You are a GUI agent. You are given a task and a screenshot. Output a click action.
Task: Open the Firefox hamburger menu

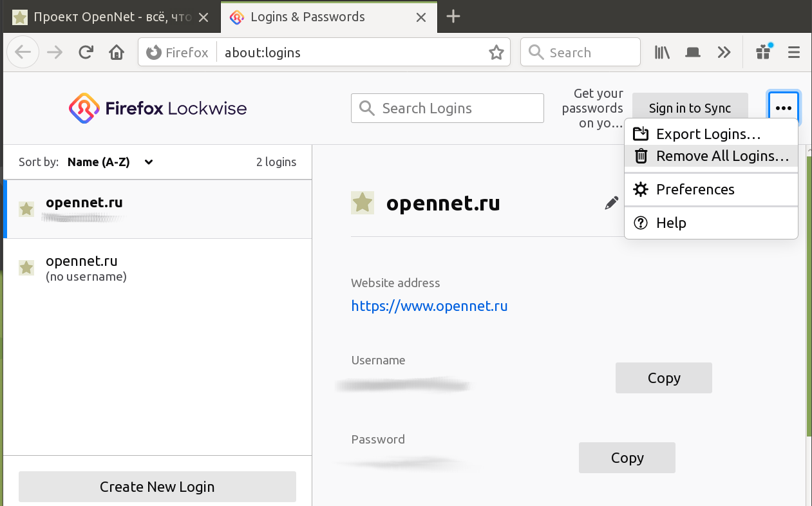tap(794, 53)
